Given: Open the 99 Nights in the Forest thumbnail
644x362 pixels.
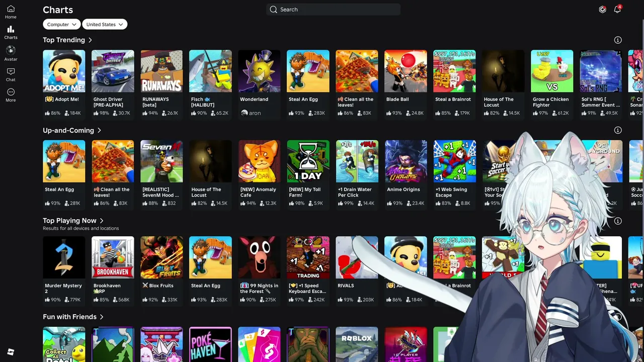Looking at the screenshot, I should point(259,257).
